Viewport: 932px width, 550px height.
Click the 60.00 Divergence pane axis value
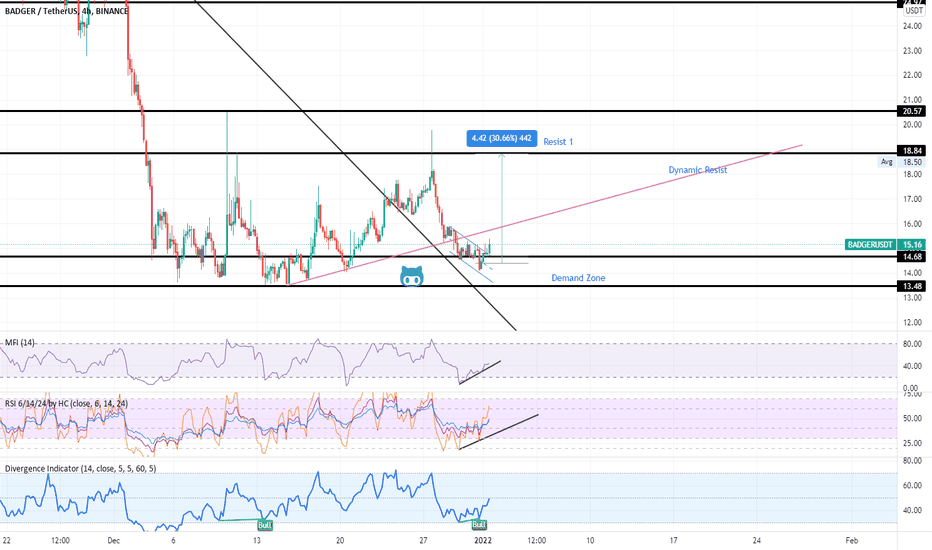pyautogui.click(x=912, y=486)
